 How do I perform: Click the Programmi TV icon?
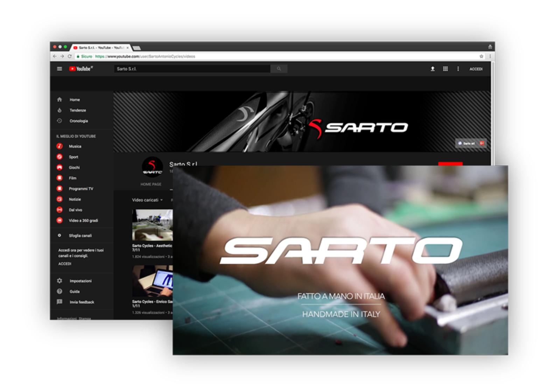[x=59, y=189]
